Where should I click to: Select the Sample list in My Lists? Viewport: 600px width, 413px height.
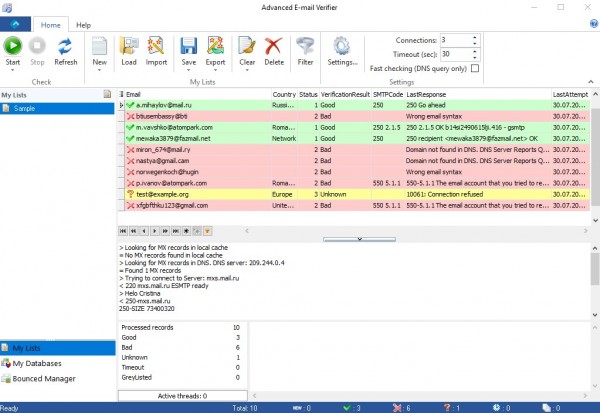(27, 108)
